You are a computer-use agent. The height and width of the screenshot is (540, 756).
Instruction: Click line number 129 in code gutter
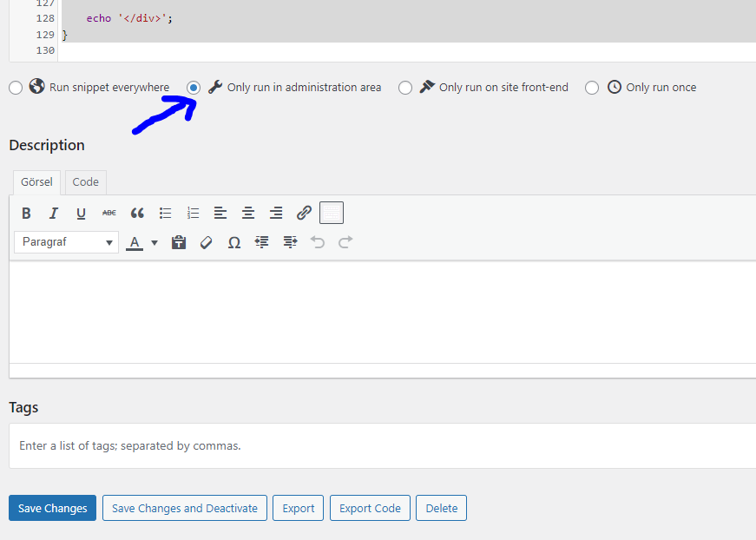pyautogui.click(x=45, y=35)
